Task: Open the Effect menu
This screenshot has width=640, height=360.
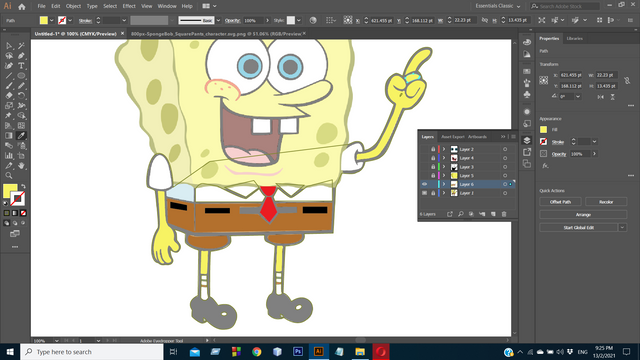Action: pyautogui.click(x=129, y=6)
